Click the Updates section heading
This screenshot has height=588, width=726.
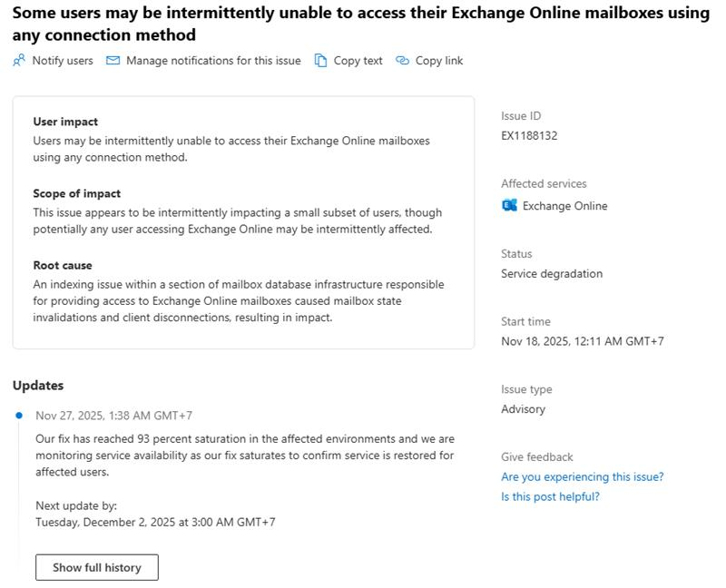pyautogui.click(x=38, y=386)
